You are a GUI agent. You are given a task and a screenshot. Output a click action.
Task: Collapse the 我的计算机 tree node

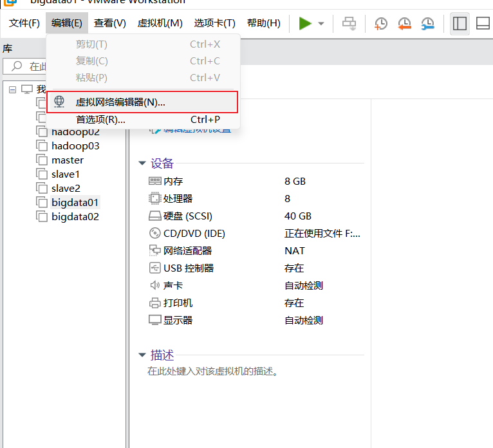click(13, 90)
